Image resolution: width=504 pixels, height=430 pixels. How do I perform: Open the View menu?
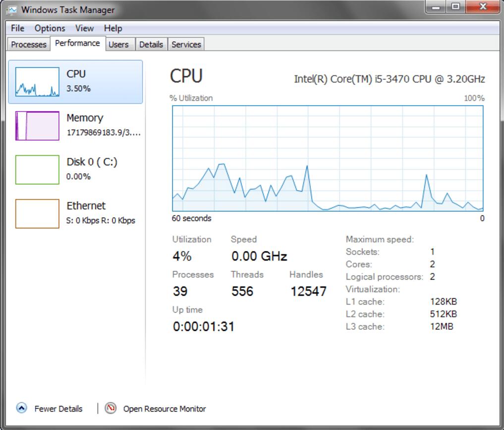tap(84, 28)
